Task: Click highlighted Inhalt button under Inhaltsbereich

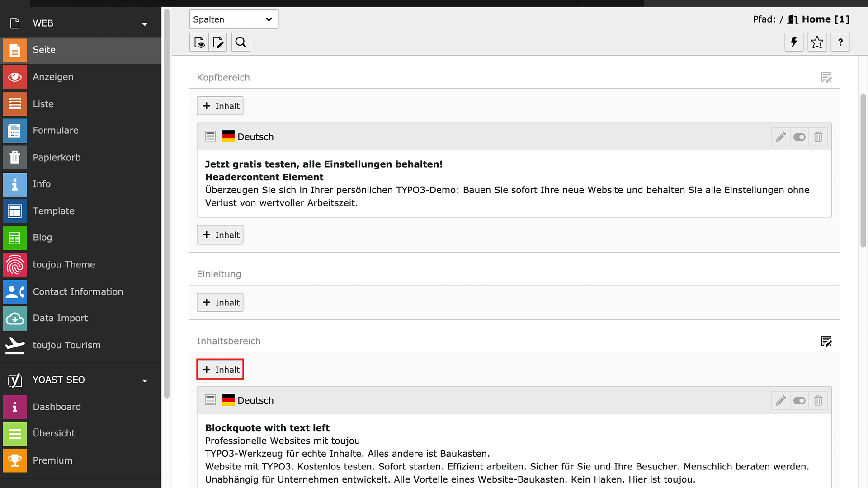Action: (220, 370)
